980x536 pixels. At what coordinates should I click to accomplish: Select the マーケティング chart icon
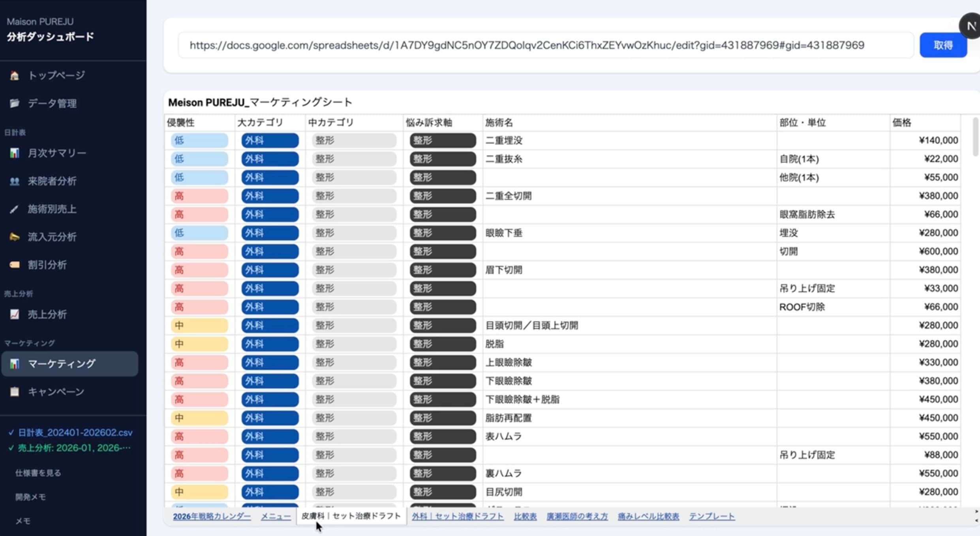click(15, 364)
